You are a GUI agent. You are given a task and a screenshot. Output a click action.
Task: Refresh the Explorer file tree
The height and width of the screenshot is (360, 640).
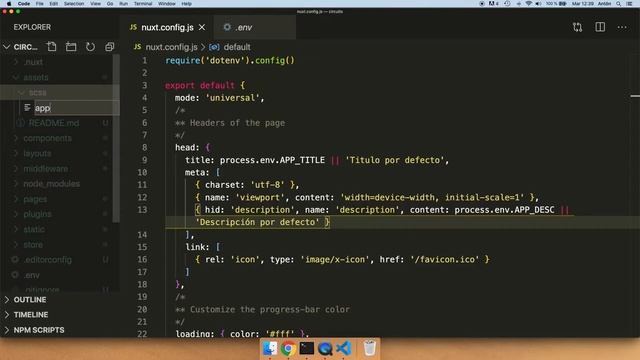coord(90,47)
